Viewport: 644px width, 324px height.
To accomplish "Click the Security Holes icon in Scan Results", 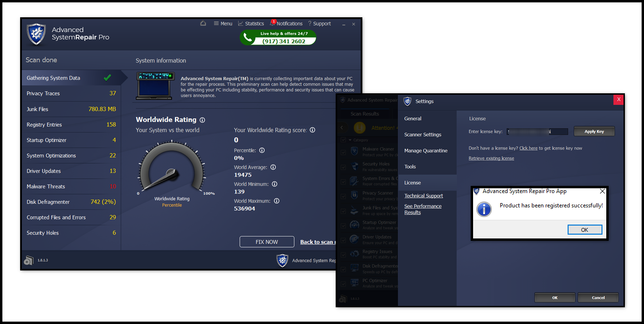I will tap(354, 166).
